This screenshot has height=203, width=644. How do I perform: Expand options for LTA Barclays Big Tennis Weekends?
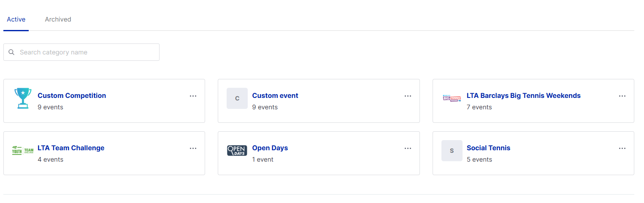tap(622, 96)
